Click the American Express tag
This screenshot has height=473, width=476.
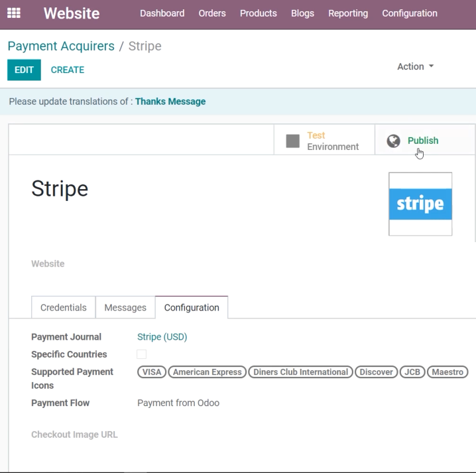207,372
